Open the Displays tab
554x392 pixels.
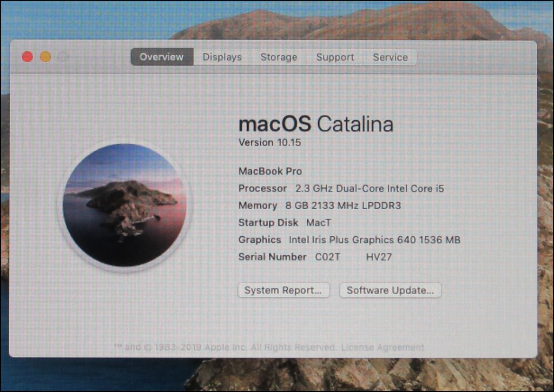pos(222,57)
